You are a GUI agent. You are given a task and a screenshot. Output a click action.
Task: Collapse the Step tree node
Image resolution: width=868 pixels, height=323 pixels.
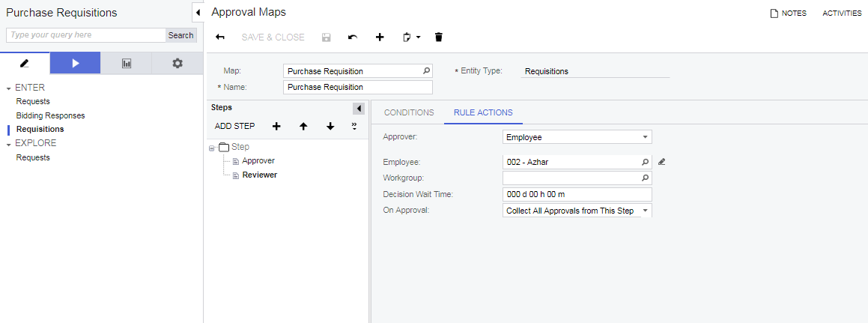(212, 148)
